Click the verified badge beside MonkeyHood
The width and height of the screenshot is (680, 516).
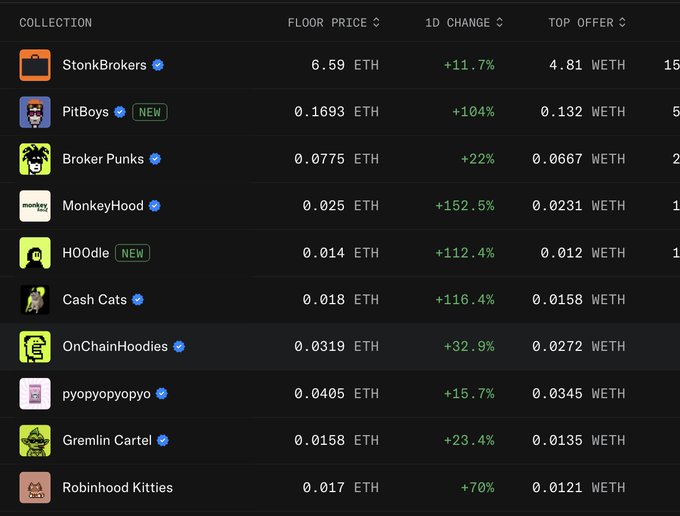click(155, 206)
